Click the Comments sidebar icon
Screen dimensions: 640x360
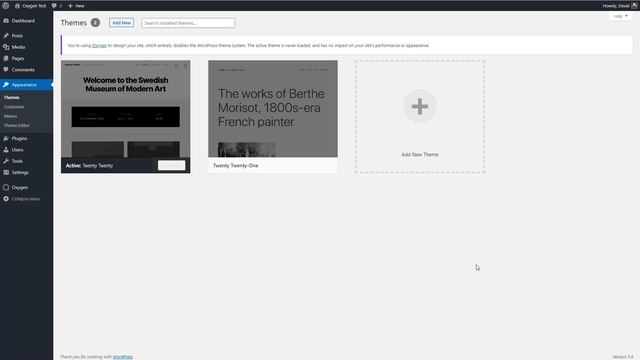(x=6, y=70)
